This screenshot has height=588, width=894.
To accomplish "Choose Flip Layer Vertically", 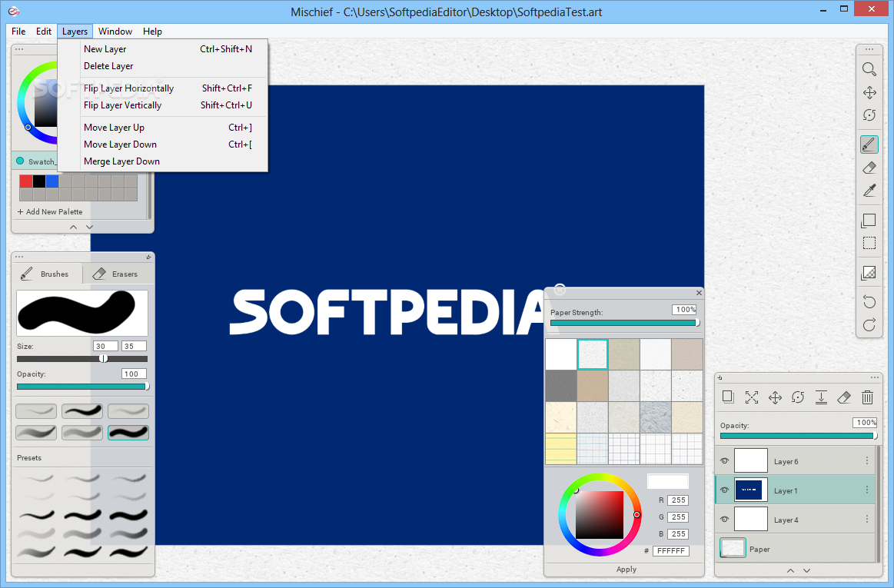I will click(x=162, y=105).
